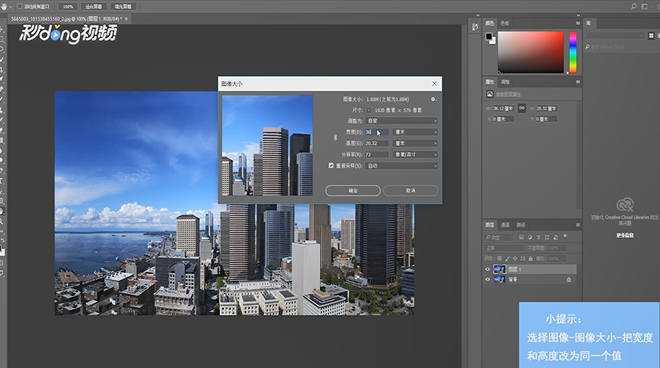Toggle the 重新采样 resample checkbox
This screenshot has height=368, width=660.
point(331,165)
